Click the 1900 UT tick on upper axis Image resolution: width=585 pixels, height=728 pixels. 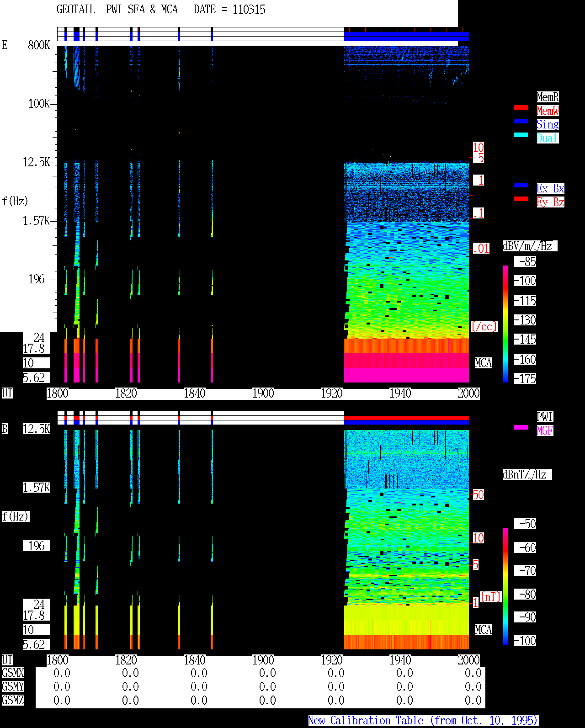[263, 393]
